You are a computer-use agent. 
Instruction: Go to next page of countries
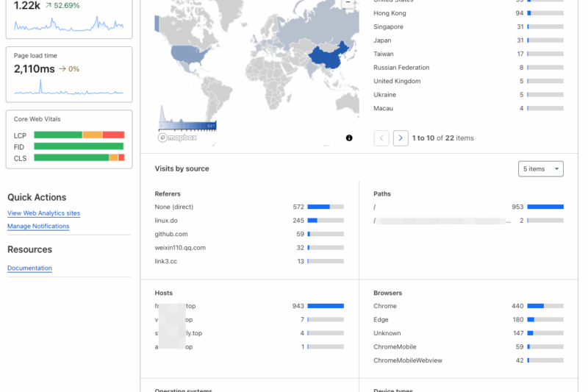tap(401, 138)
